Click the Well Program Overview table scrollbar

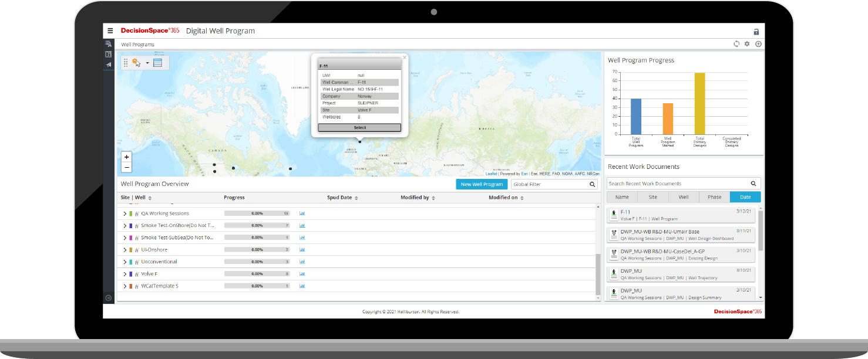(x=598, y=275)
